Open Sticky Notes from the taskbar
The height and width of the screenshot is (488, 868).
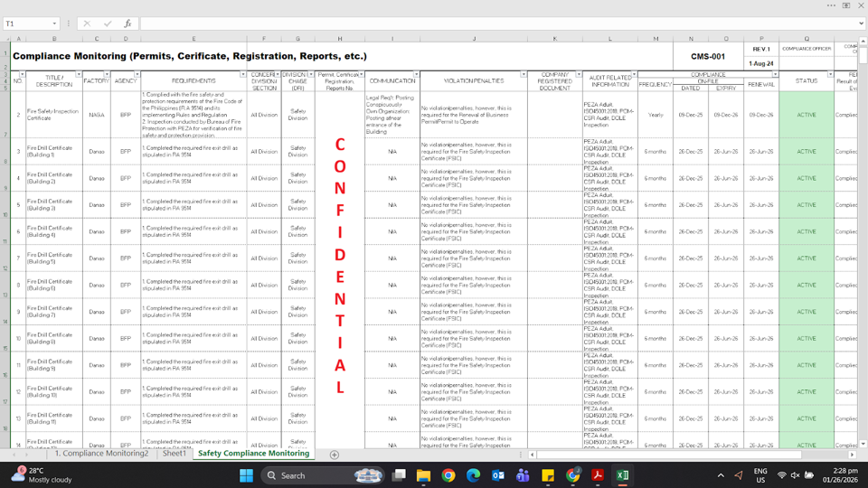pos(548,475)
